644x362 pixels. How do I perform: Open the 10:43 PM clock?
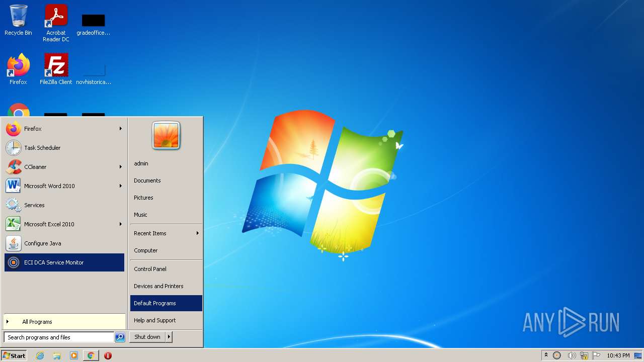(618, 355)
